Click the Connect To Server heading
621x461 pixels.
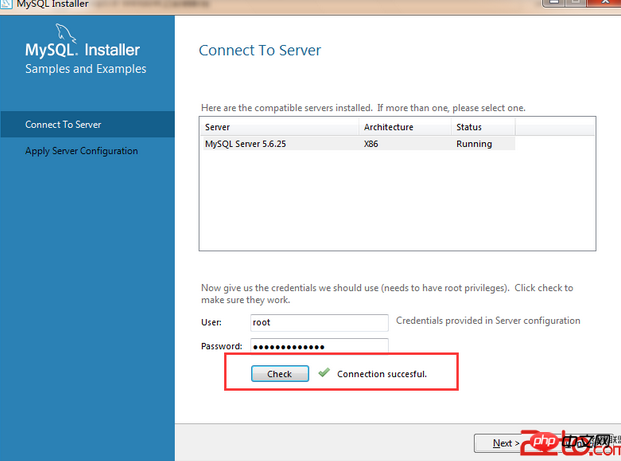260,50
